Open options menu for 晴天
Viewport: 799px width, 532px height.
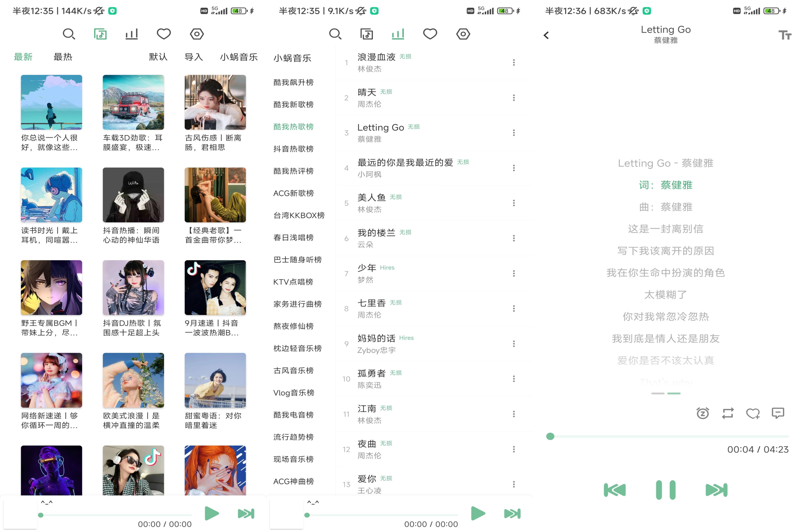coord(514,98)
